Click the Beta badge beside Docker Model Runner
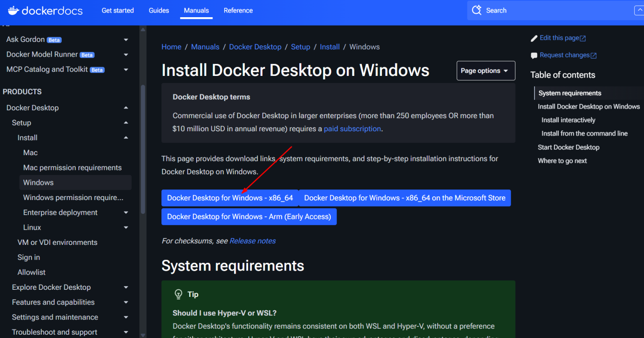The image size is (644, 338). coord(87,55)
